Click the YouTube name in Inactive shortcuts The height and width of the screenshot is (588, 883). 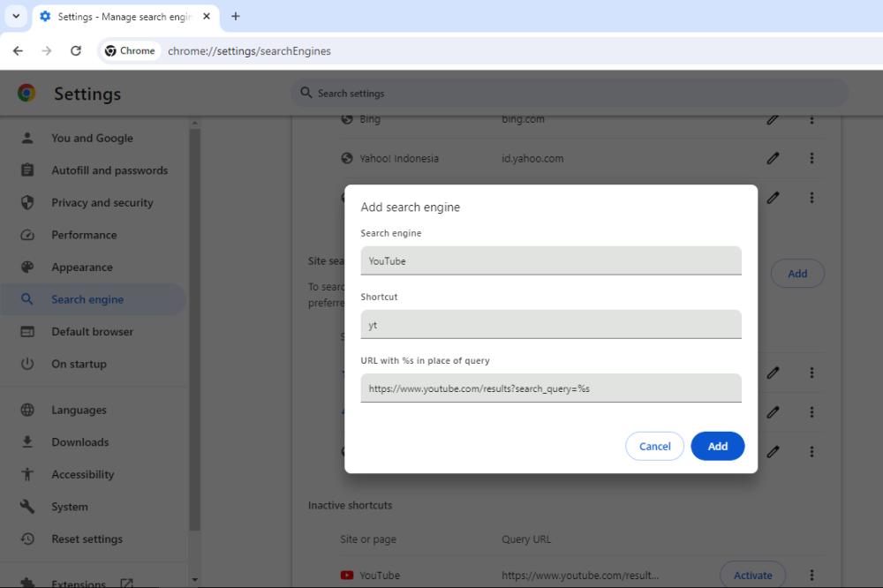[x=380, y=575]
